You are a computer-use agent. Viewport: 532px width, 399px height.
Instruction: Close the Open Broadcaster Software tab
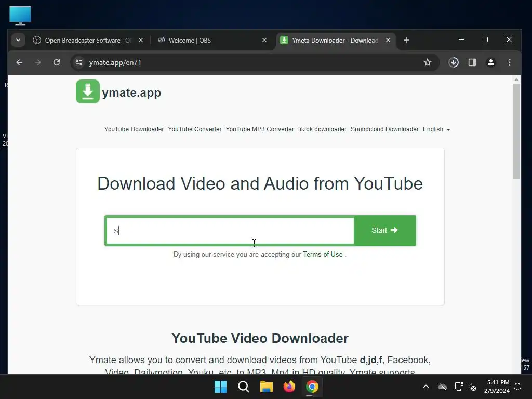[141, 40]
